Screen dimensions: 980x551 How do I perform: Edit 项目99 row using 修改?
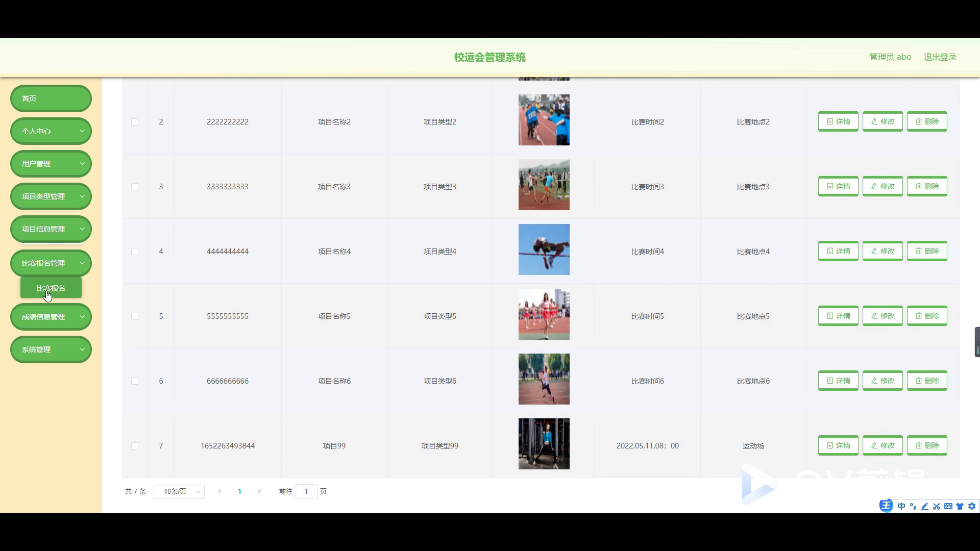tap(883, 445)
